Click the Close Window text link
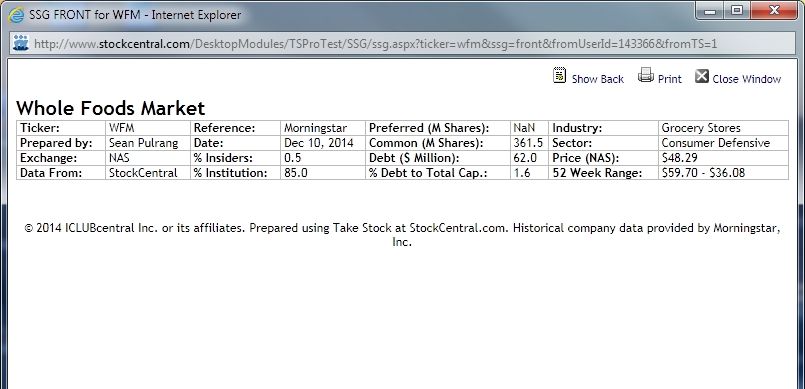 click(746, 79)
